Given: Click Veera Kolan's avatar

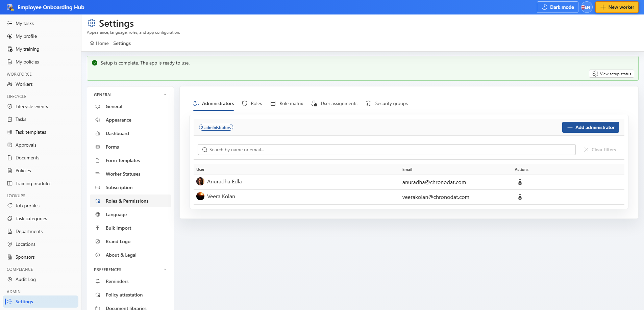Looking at the screenshot, I should point(200,196).
